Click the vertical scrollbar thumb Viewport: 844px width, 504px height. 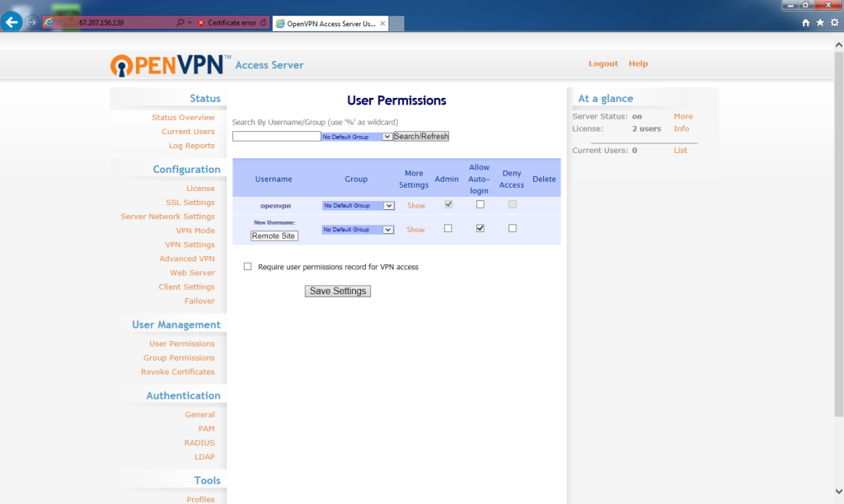point(838,235)
